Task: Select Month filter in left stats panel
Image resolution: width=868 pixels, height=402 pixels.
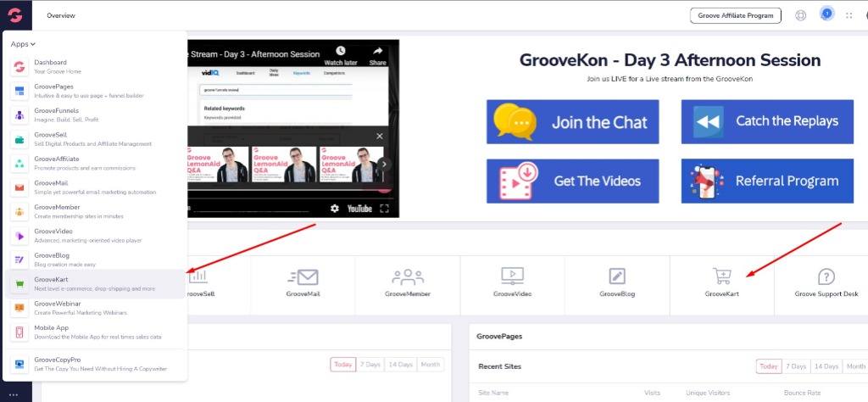Action: click(x=430, y=365)
